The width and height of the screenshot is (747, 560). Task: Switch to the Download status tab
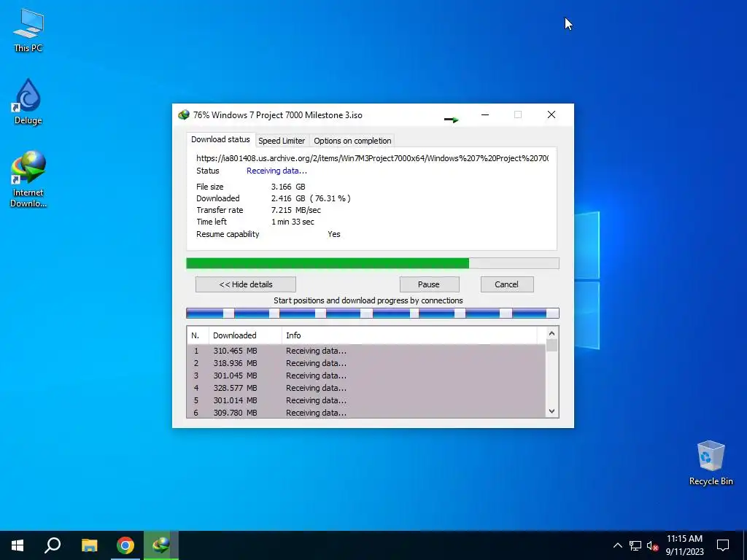tap(220, 139)
